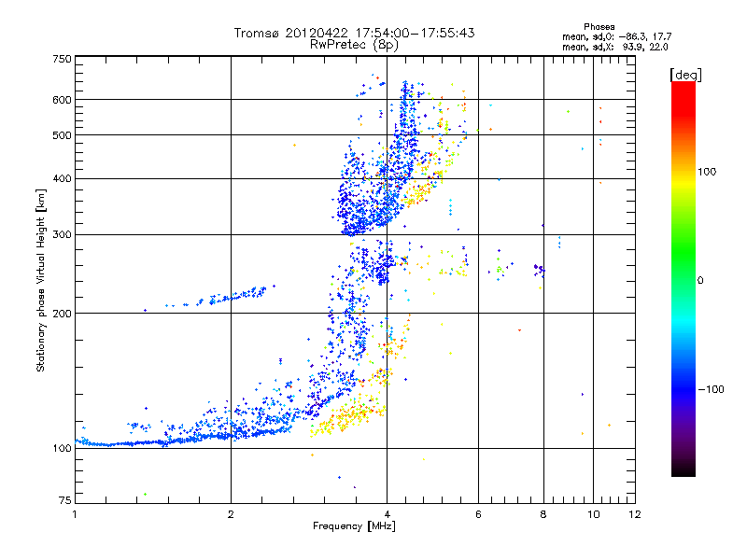
Task: Click the 'Phases' header label
Action: [x=599, y=27]
